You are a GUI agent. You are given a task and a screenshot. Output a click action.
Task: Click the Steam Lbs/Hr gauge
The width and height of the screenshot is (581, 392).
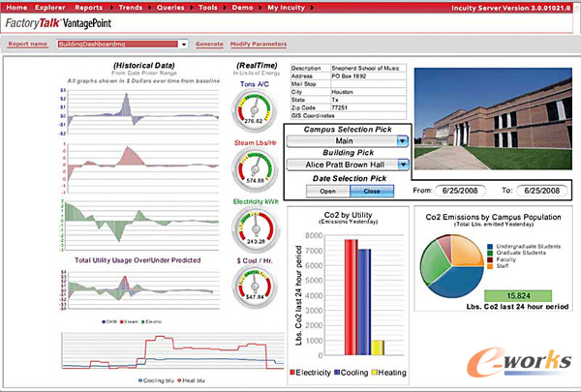pyautogui.click(x=255, y=168)
